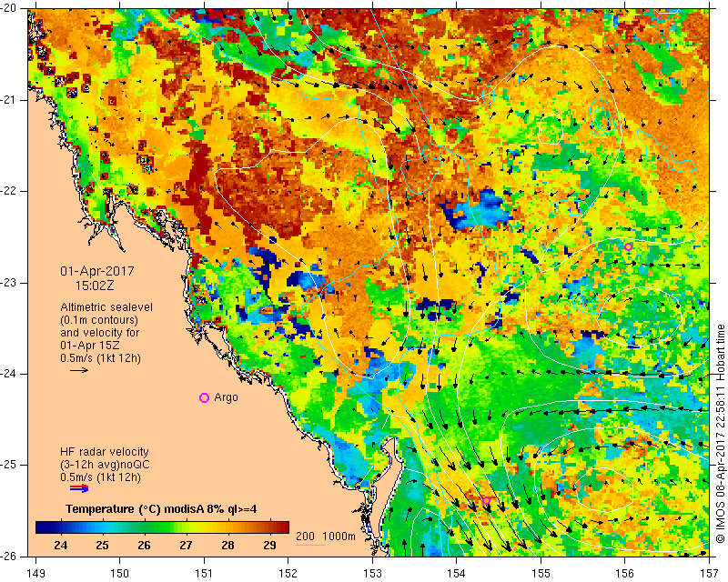Click the Argo float marker near 154.3E, 25.4S

coord(486,500)
